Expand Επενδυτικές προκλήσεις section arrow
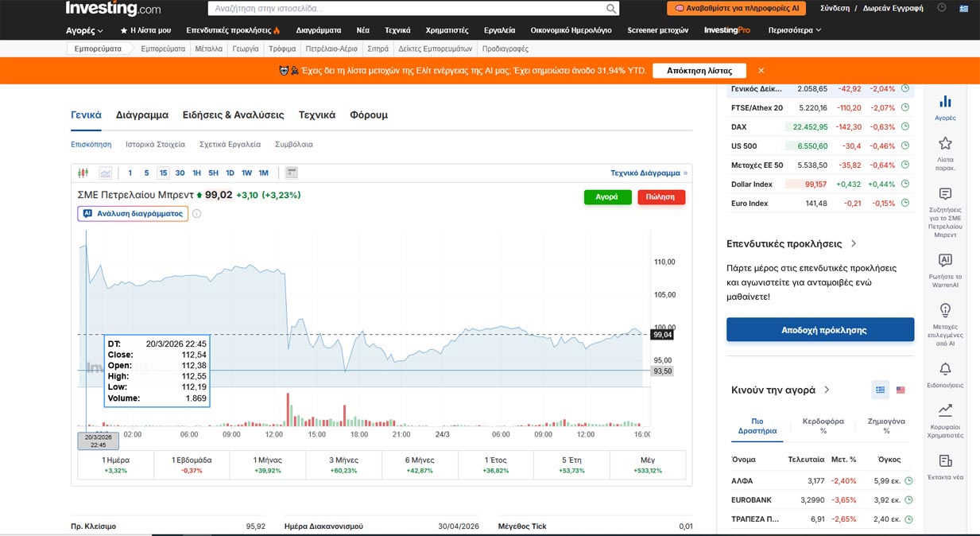980x536 pixels. point(854,244)
